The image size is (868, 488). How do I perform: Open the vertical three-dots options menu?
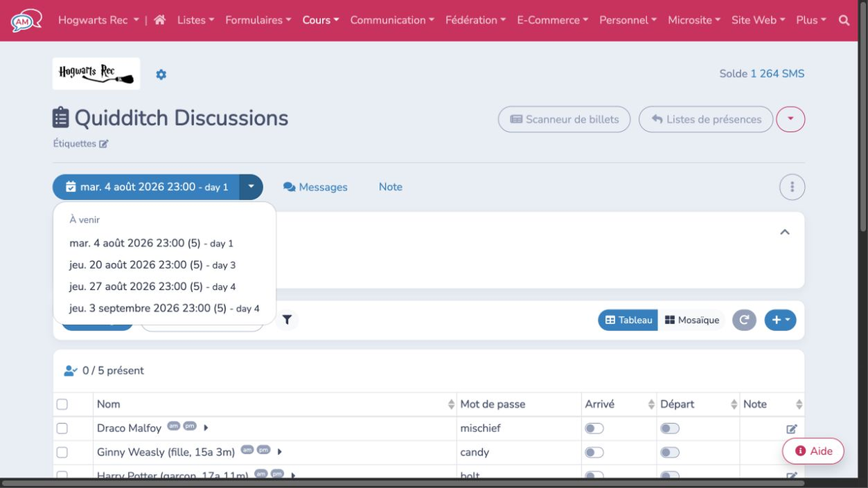pos(792,187)
